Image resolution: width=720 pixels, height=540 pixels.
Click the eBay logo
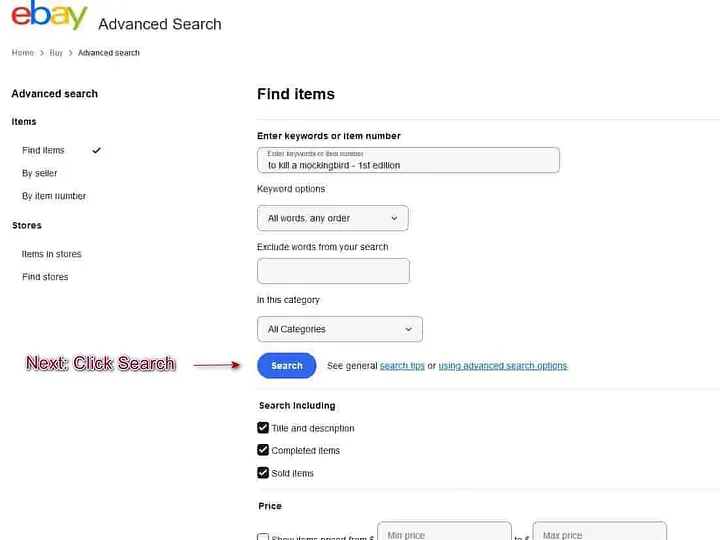(x=49, y=15)
